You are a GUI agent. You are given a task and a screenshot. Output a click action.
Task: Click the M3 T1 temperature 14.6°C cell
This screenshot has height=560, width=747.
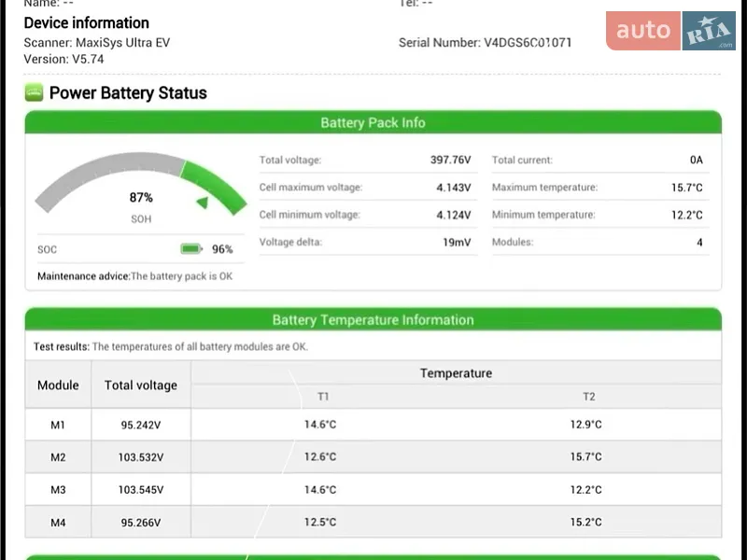click(320, 489)
